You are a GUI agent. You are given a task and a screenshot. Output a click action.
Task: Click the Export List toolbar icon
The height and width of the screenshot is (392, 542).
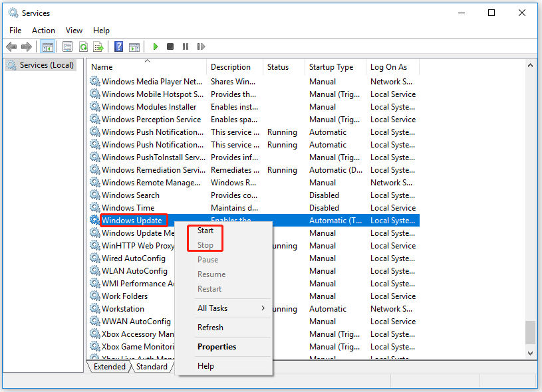click(x=98, y=47)
